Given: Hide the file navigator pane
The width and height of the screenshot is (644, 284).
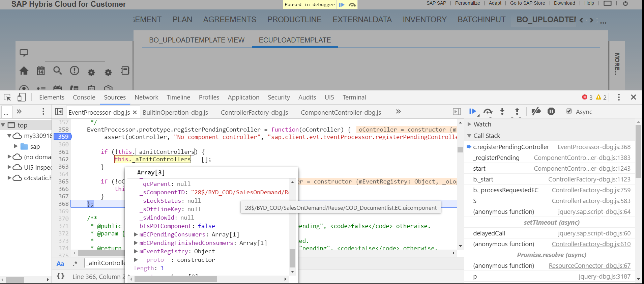Looking at the screenshot, I should coord(59,112).
